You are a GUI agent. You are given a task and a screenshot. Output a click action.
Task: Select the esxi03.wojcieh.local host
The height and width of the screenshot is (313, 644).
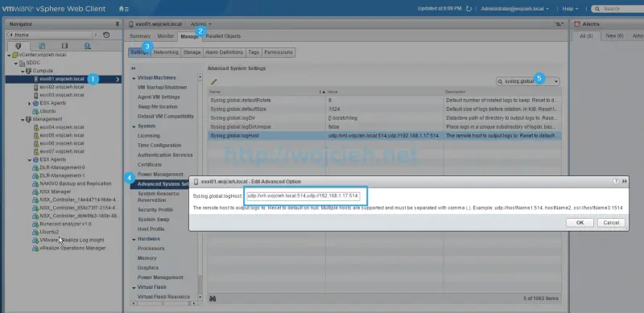point(62,95)
